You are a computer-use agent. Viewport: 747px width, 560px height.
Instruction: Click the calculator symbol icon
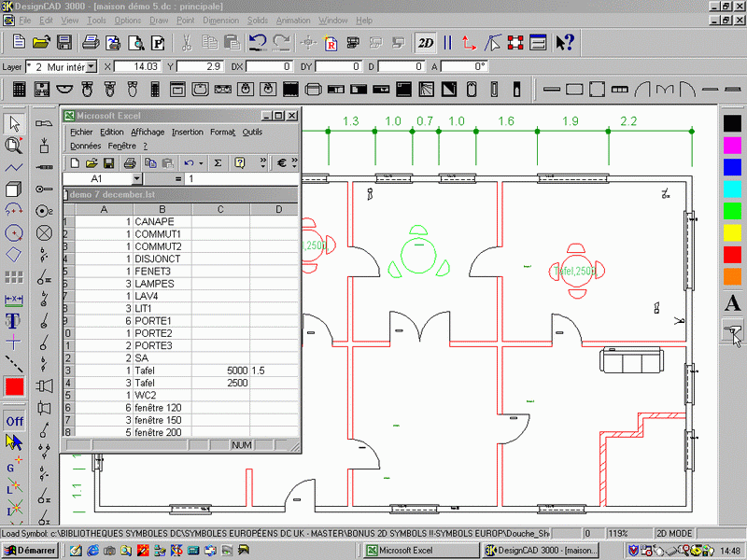click(x=19, y=89)
